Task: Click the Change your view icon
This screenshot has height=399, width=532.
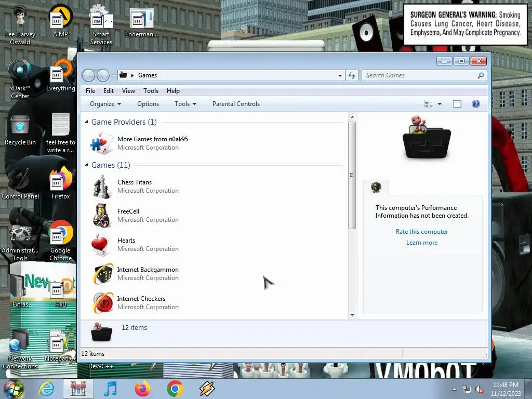Action: tap(429, 104)
